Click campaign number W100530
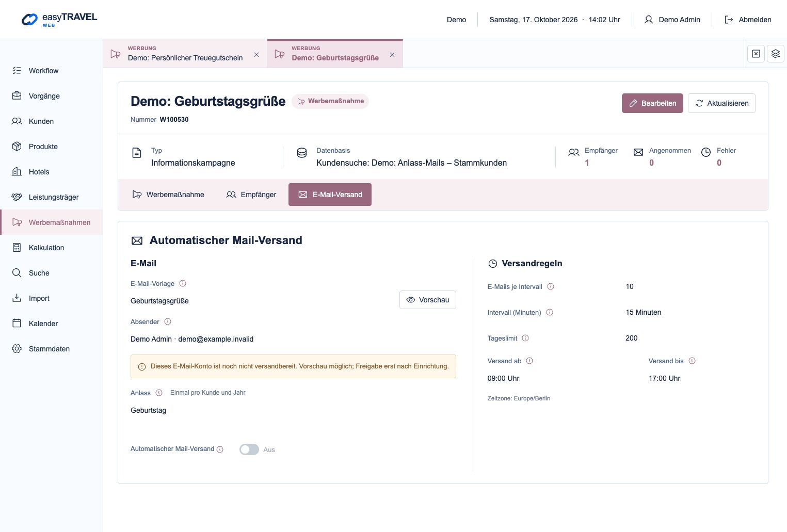 [x=174, y=119]
